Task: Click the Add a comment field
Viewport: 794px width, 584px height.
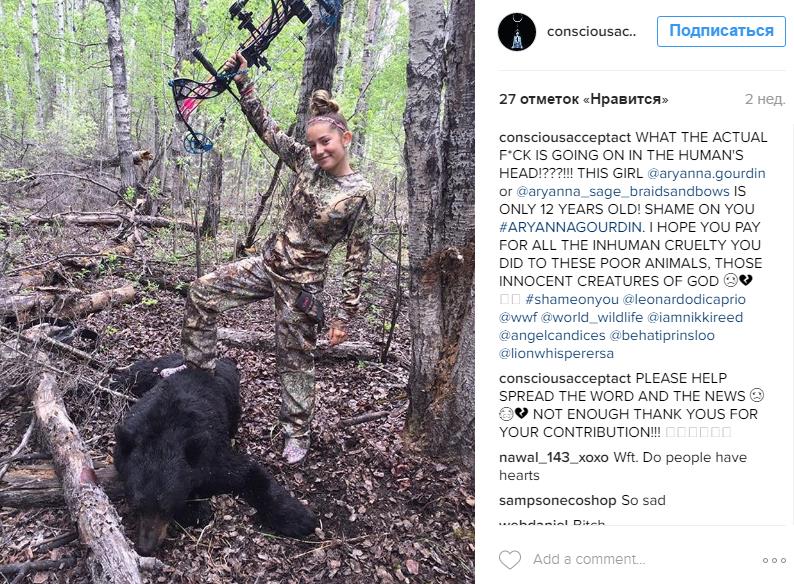Action: click(x=641, y=560)
